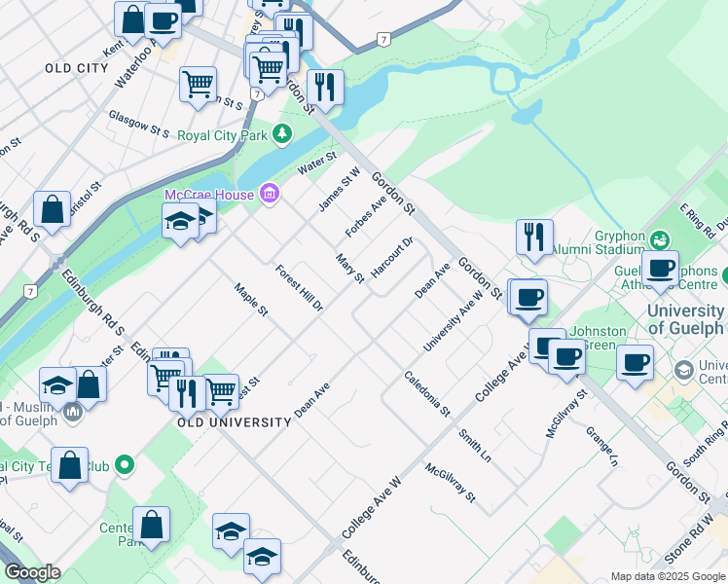Click the Caledonia St street label

click(x=426, y=393)
